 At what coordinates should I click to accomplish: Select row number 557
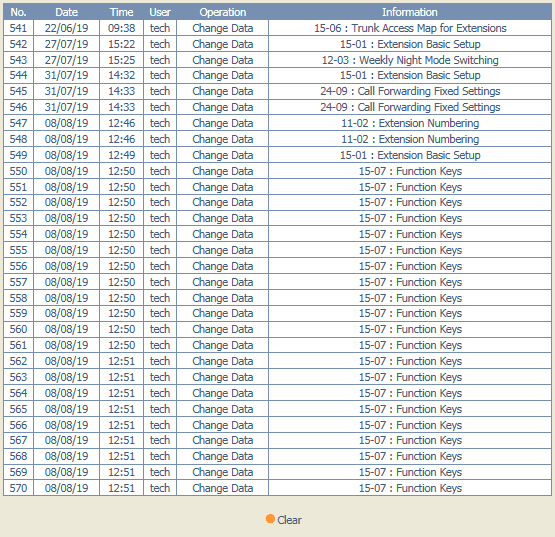click(x=18, y=282)
